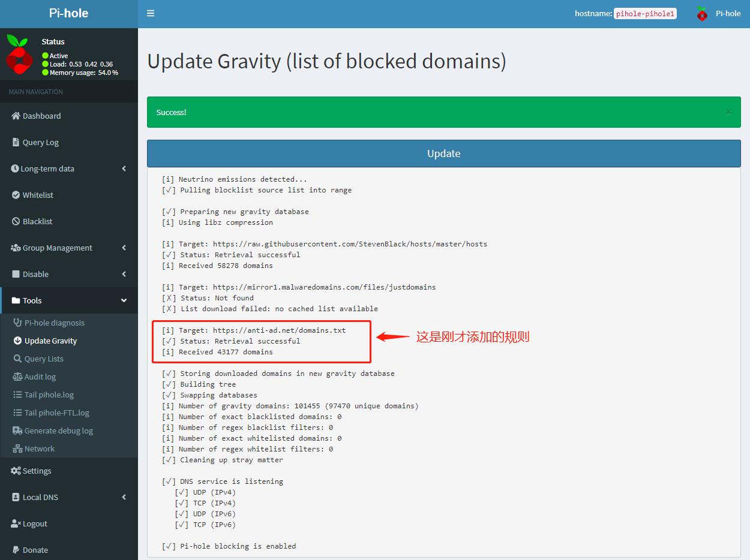The width and height of the screenshot is (750, 560).
Task: Click the Donate PayPal icon
Action: click(x=16, y=550)
